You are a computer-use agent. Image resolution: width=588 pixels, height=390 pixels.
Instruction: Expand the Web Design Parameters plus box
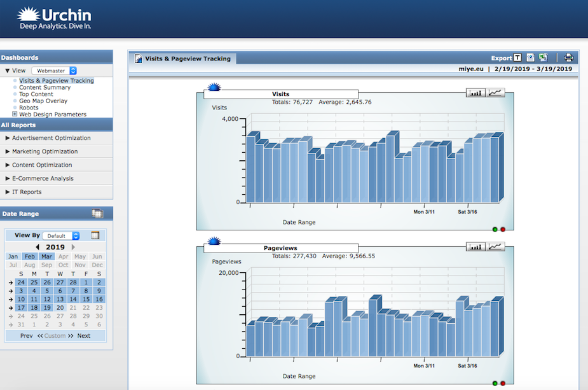pyautogui.click(x=15, y=114)
